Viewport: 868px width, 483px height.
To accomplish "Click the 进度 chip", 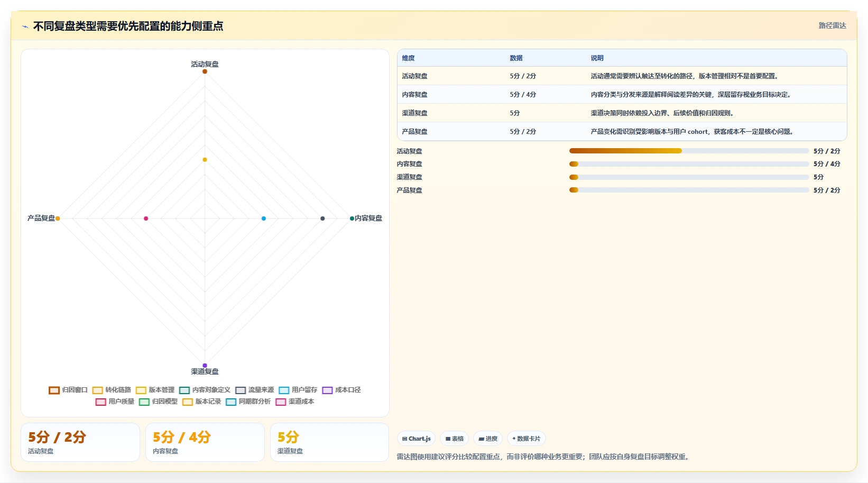I will (488, 439).
